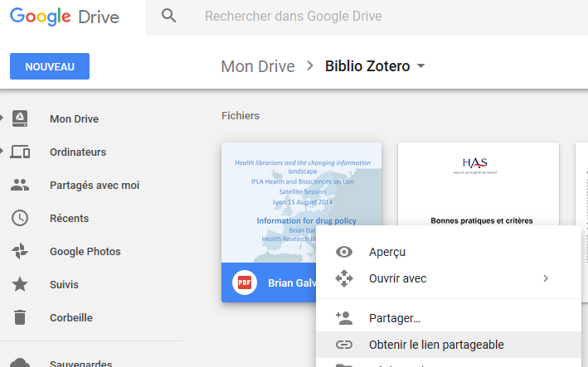This screenshot has height=367, width=588.
Task: Open Suivis in the sidebar
Action: point(64,285)
